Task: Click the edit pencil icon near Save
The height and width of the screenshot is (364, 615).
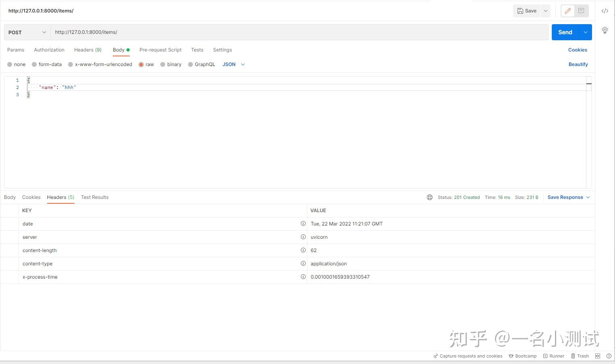Action: (568, 11)
